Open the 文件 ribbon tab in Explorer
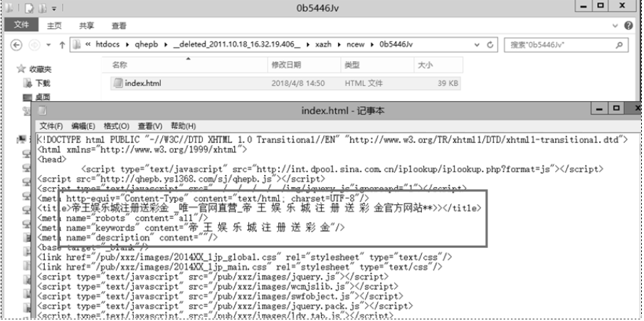Screen dimensions: 644x321 pos(21,25)
